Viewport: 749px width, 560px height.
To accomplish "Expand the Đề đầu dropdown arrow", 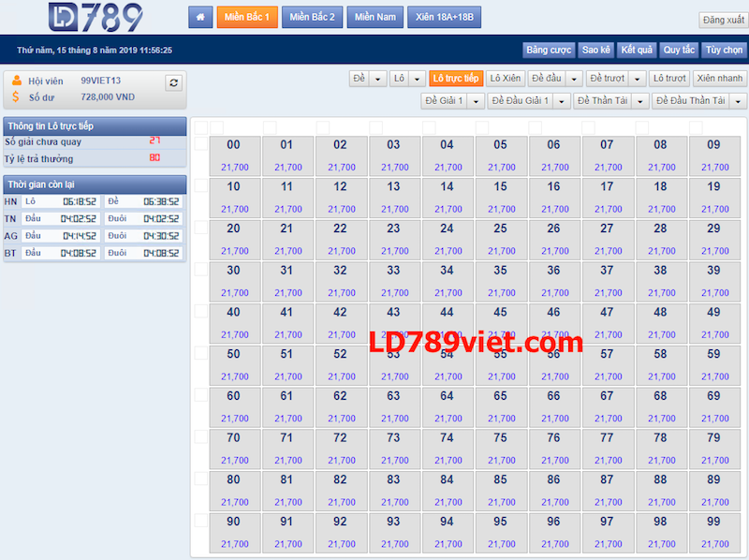I will click(x=574, y=79).
